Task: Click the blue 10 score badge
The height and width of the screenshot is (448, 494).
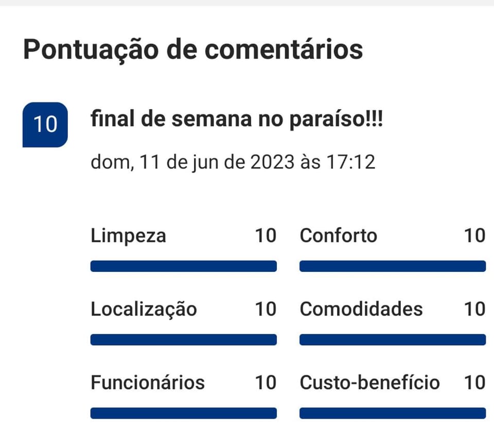Action: pyautogui.click(x=45, y=125)
